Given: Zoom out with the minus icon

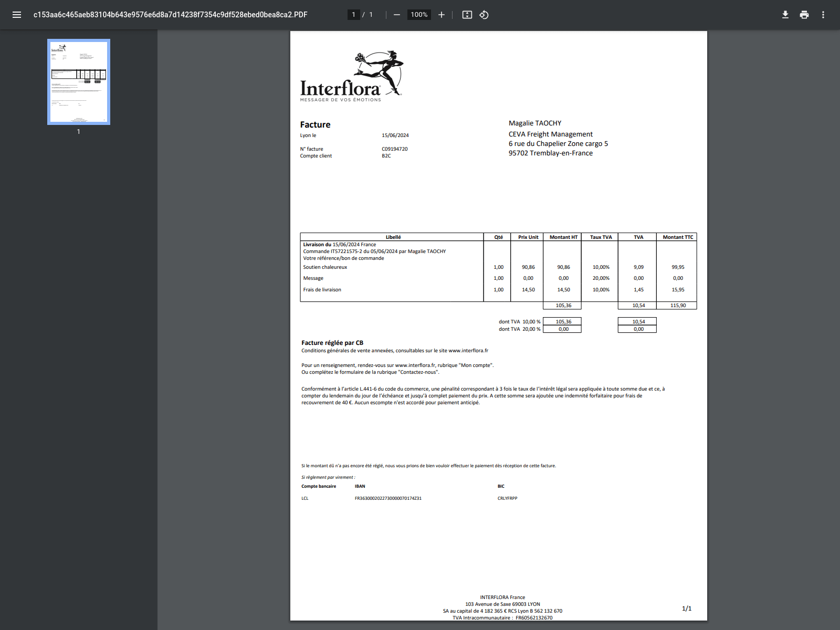Looking at the screenshot, I should pos(397,15).
